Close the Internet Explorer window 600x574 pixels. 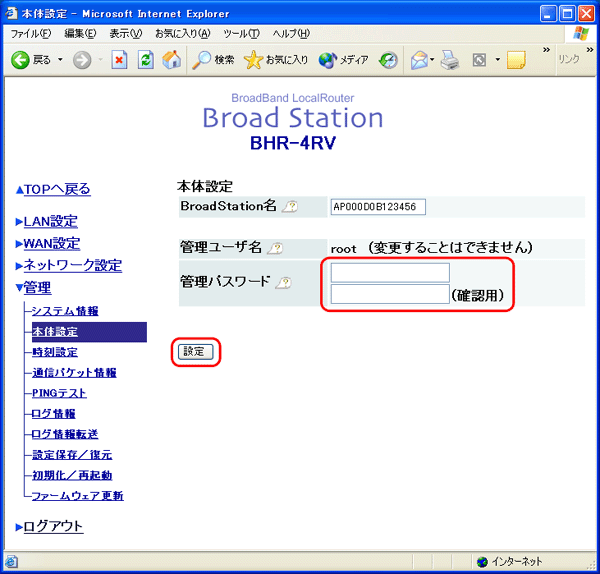tap(586, 14)
